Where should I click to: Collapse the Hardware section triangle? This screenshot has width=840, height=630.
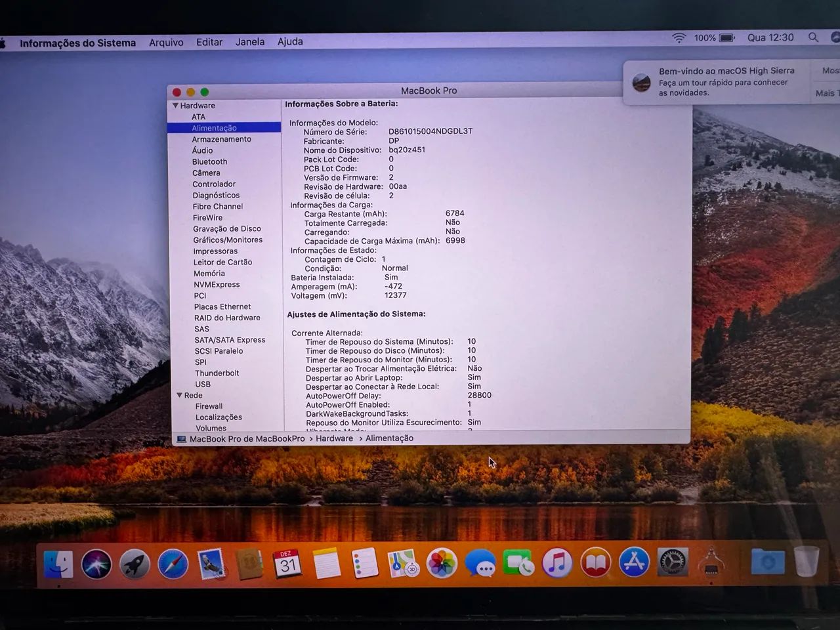pyautogui.click(x=175, y=106)
